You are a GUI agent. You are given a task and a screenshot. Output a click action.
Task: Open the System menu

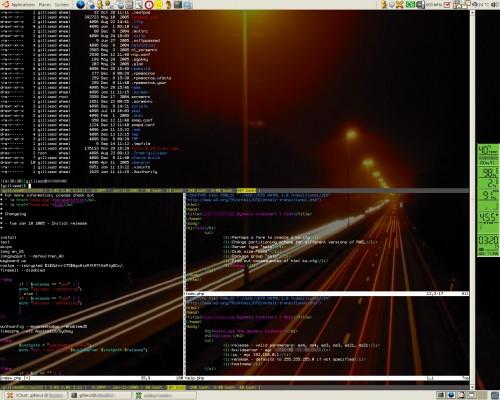[62, 5]
